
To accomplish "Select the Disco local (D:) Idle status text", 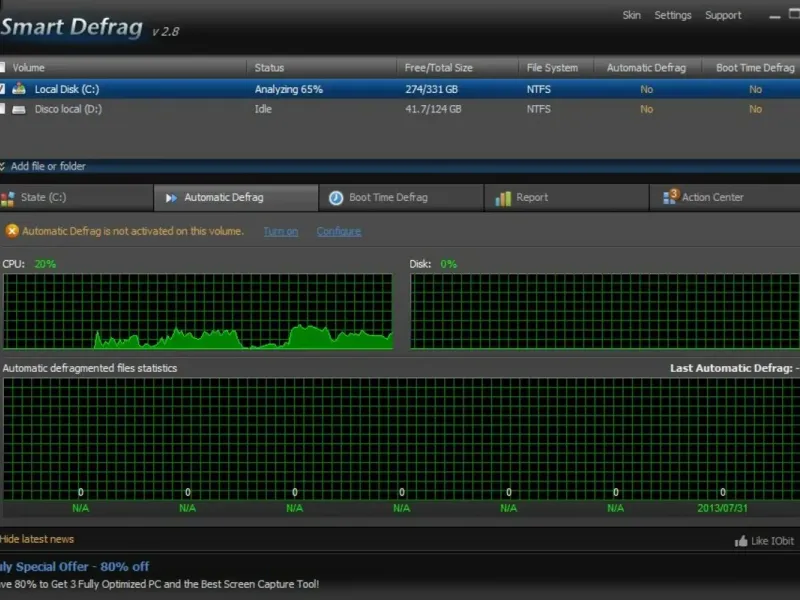I will [263, 109].
